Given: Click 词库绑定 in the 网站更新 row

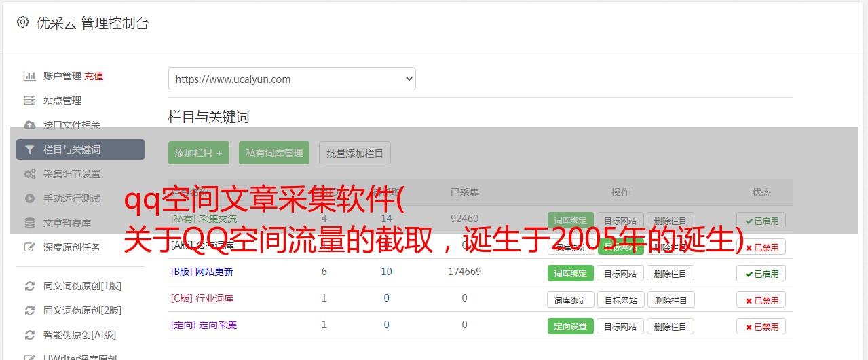Looking at the screenshot, I should [x=571, y=273].
